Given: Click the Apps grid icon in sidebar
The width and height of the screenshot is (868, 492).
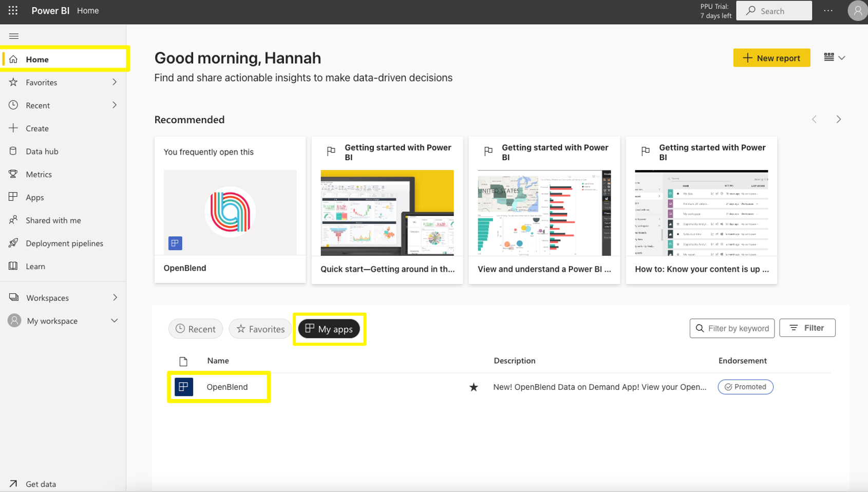Looking at the screenshot, I should [13, 197].
